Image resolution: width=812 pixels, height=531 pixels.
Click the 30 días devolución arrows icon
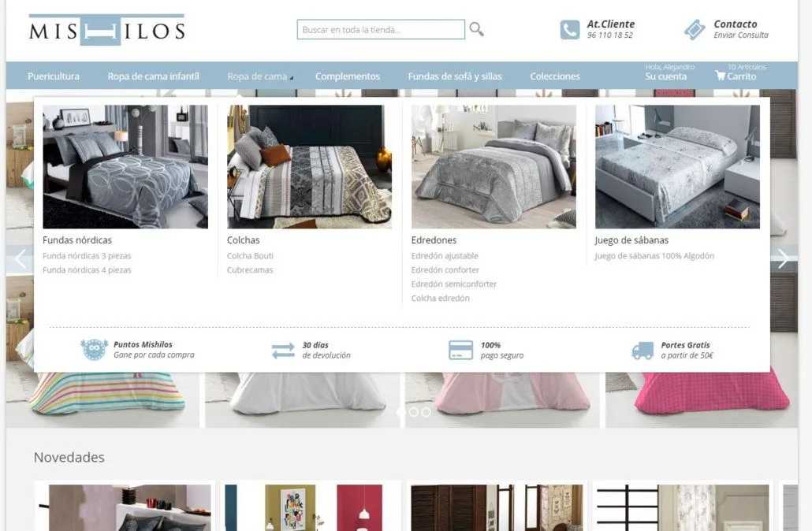283,351
